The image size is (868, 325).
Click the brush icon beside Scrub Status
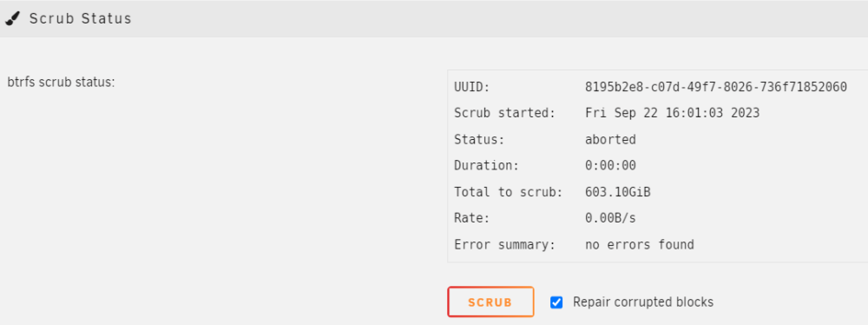13,19
